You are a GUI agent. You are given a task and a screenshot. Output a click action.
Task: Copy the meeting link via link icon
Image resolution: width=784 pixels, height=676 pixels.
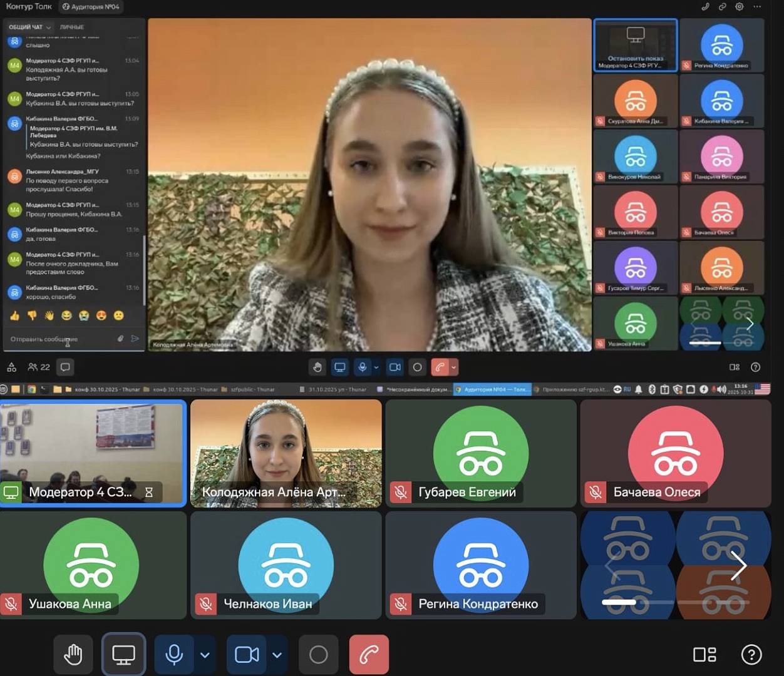[722, 7]
